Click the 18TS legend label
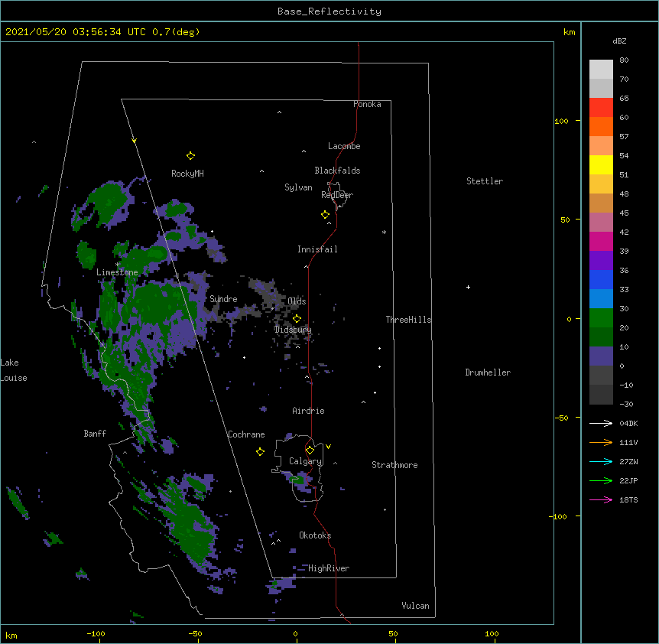659x644 pixels. [628, 499]
